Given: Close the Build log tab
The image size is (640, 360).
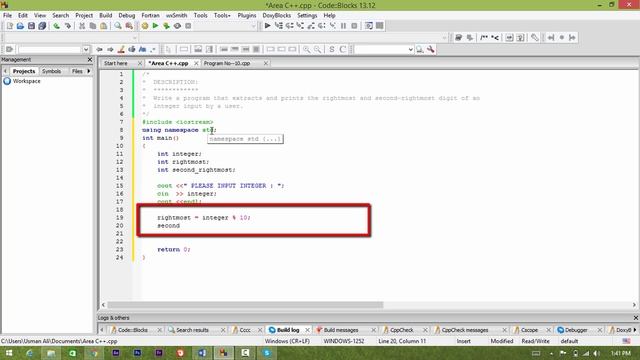Looking at the screenshot, I should point(307,330).
